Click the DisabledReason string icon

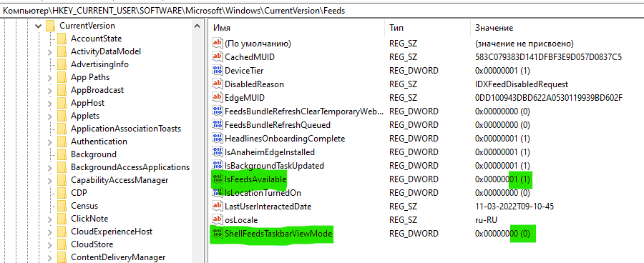point(217,84)
